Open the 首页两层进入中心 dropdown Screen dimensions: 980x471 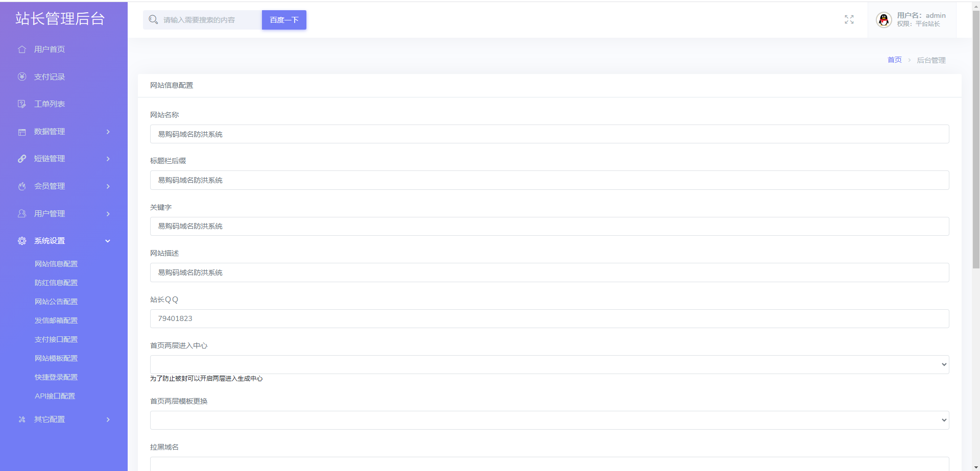point(549,364)
